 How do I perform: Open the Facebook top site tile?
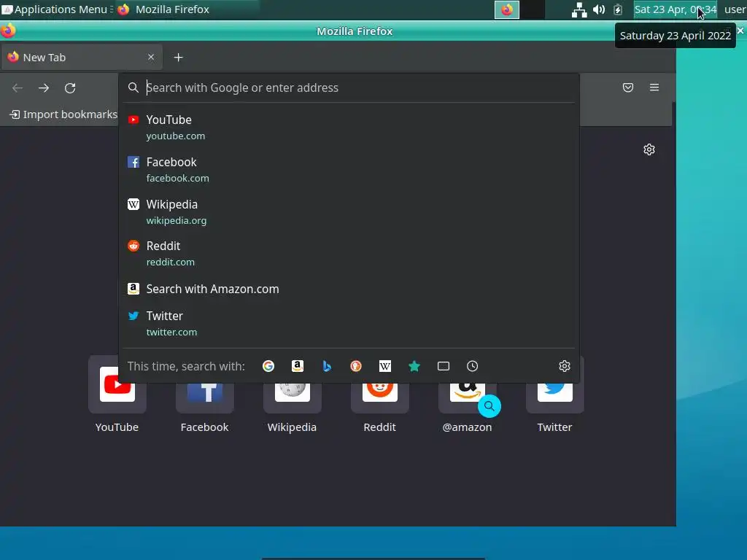(x=204, y=394)
